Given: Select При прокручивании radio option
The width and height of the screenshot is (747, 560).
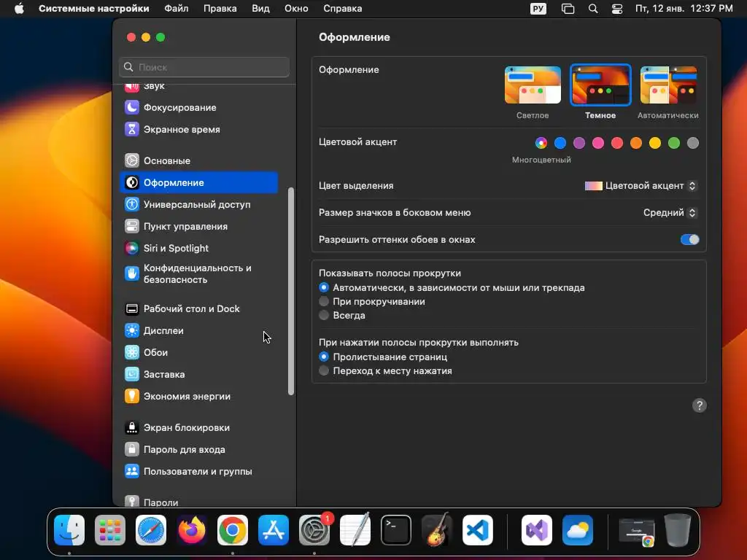Looking at the screenshot, I should (324, 301).
